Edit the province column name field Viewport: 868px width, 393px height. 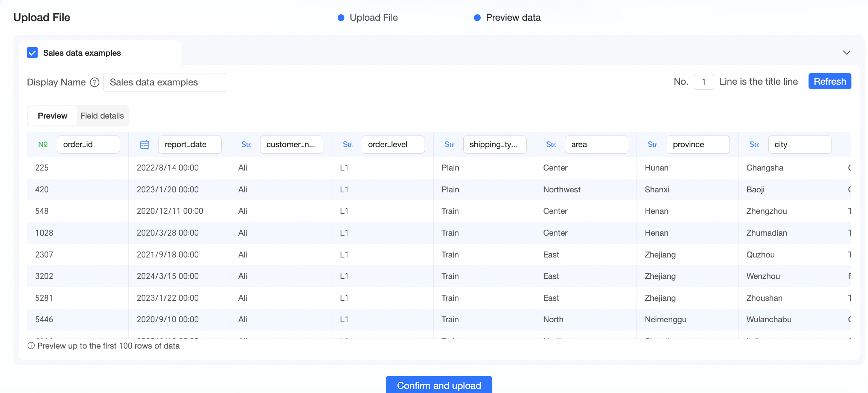(698, 145)
